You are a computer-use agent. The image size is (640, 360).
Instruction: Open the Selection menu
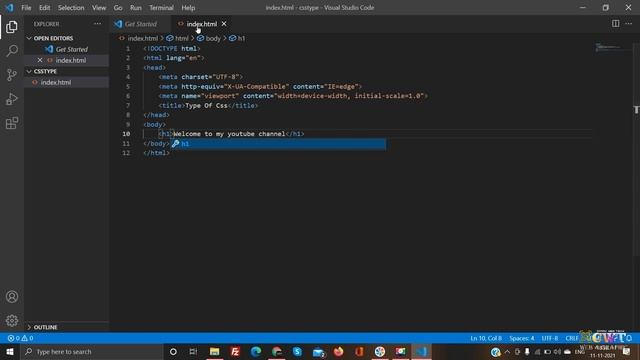click(71, 8)
